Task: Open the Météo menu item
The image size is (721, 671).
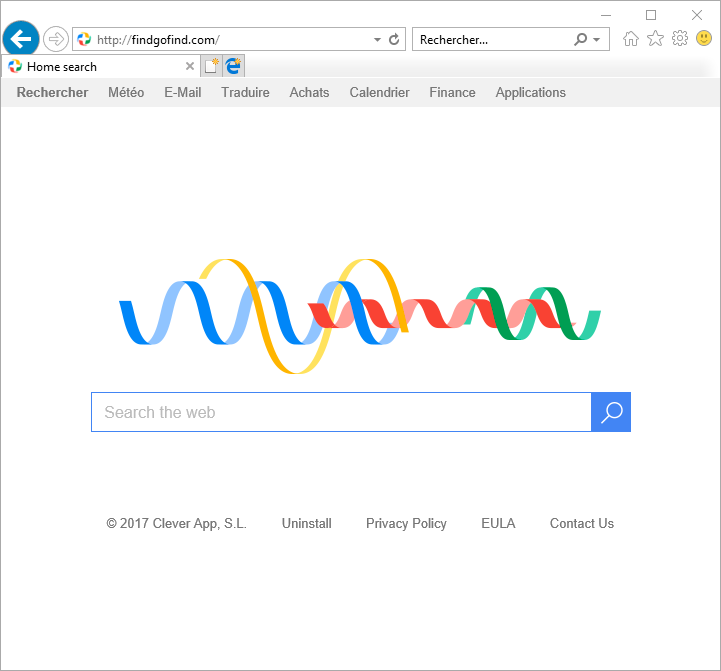Action: pos(126,92)
